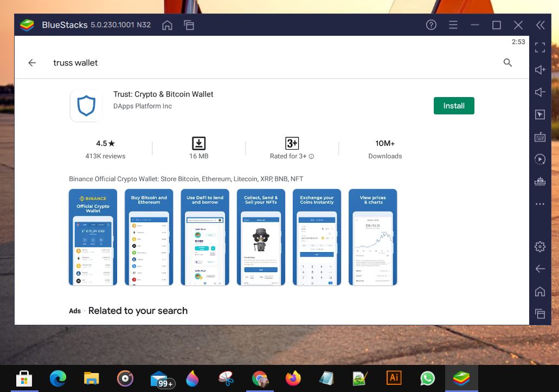Go back from Play Store search

pos(32,63)
